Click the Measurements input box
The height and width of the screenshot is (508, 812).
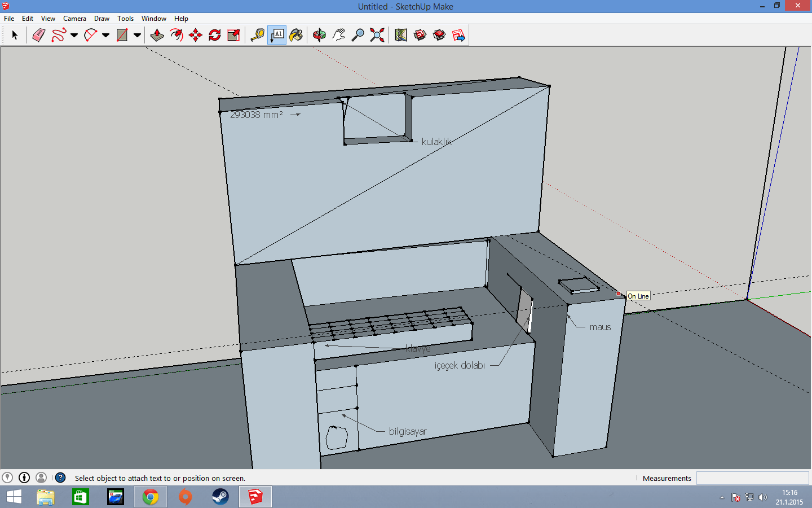point(752,478)
